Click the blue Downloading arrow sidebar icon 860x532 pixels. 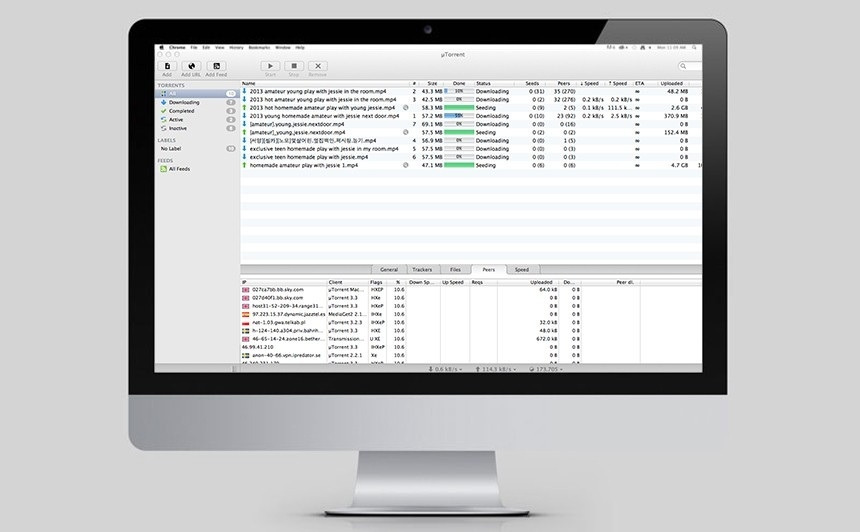point(163,102)
